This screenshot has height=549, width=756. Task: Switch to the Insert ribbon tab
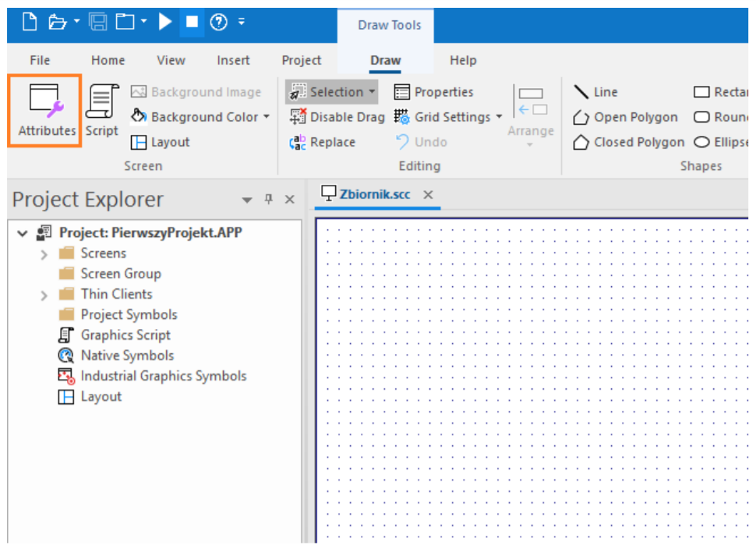(x=233, y=60)
